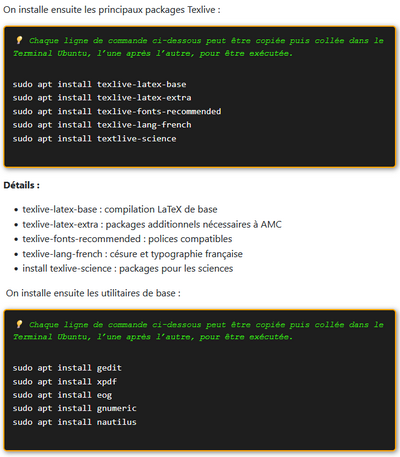This screenshot has width=400, height=457.
Task: Click the texlive-latex-base bullet description
Action: click(x=120, y=209)
